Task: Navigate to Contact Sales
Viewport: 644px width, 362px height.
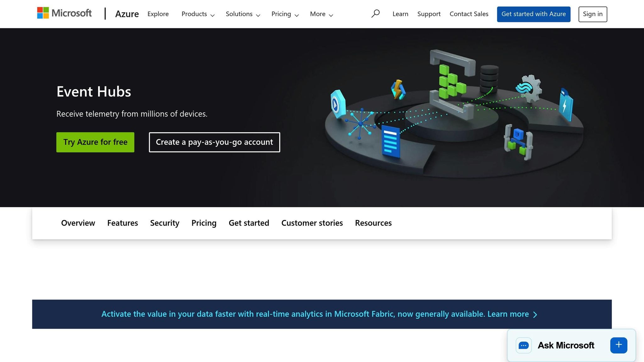Action: [469, 14]
